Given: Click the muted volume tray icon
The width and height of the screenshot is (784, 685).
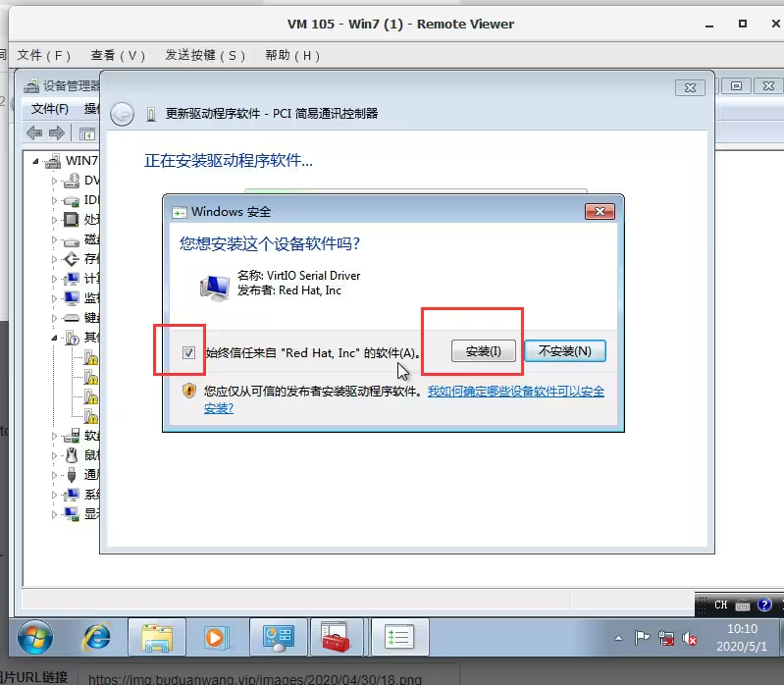Looking at the screenshot, I should pyautogui.click(x=690, y=638).
